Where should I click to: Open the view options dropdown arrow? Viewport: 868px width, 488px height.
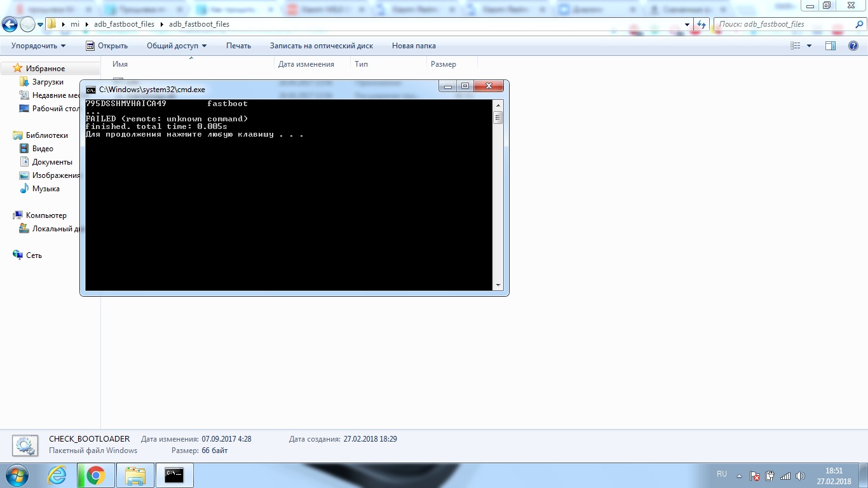pos(809,46)
